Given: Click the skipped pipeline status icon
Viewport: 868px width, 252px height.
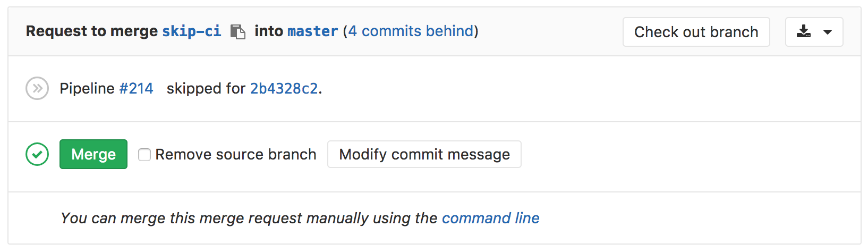Looking at the screenshot, I should click(x=37, y=88).
